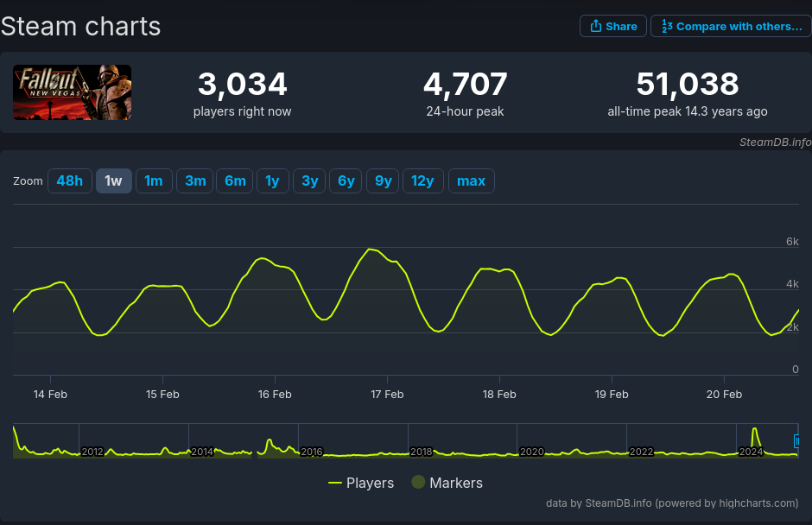Click the 16 Feb axis label

(x=275, y=395)
